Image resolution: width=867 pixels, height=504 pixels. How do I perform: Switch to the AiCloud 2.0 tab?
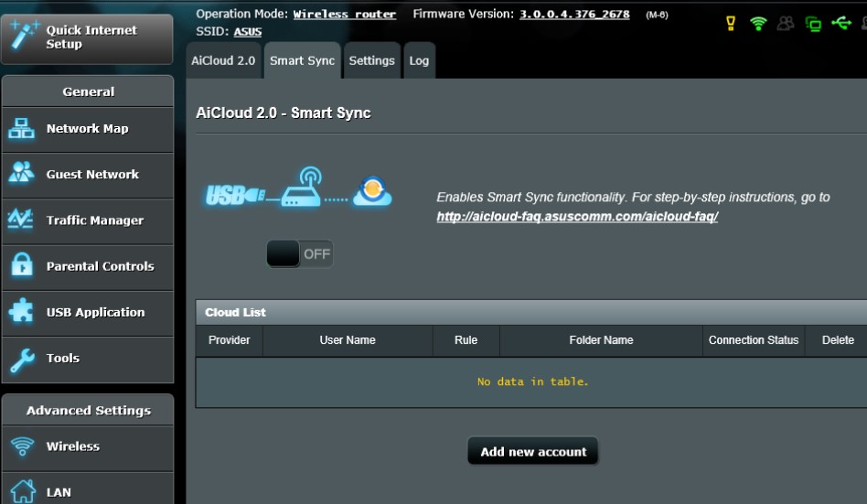click(x=223, y=60)
